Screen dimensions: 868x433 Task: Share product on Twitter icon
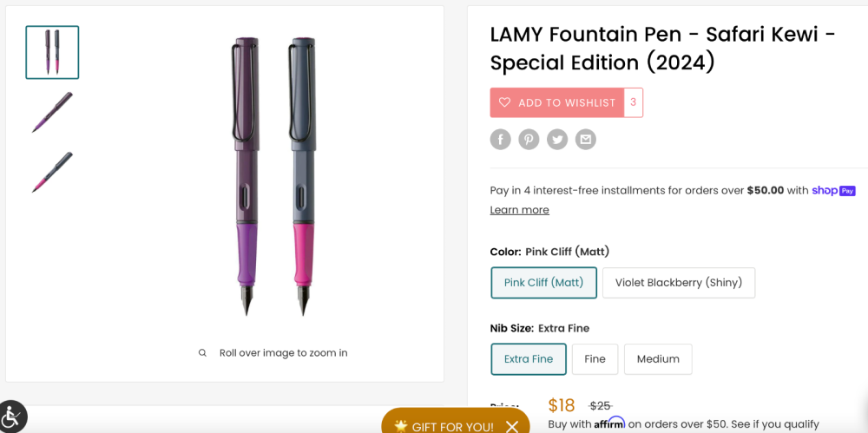tap(557, 139)
